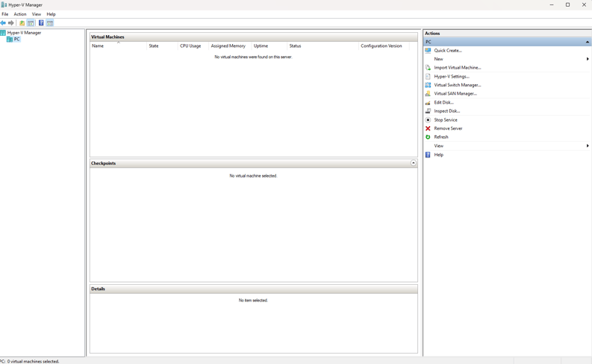Click the Actions pane title
This screenshot has width=592, height=364.
tap(432, 34)
